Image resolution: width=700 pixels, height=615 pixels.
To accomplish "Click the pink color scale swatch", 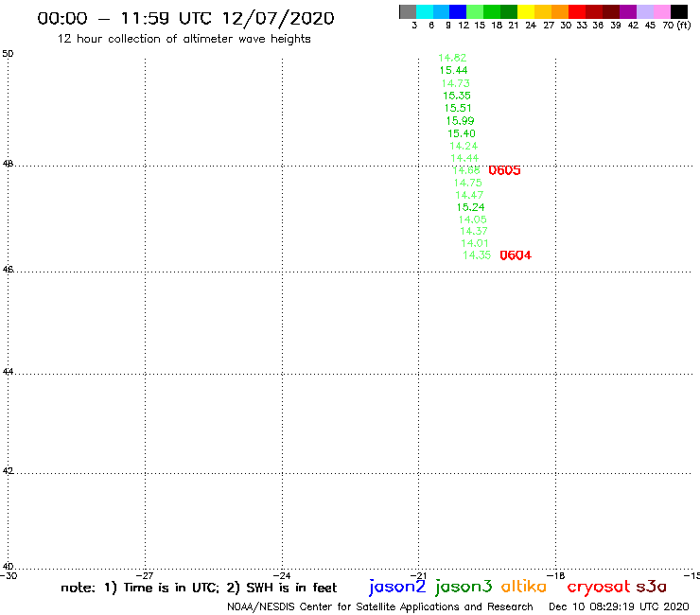I will coord(661,11).
